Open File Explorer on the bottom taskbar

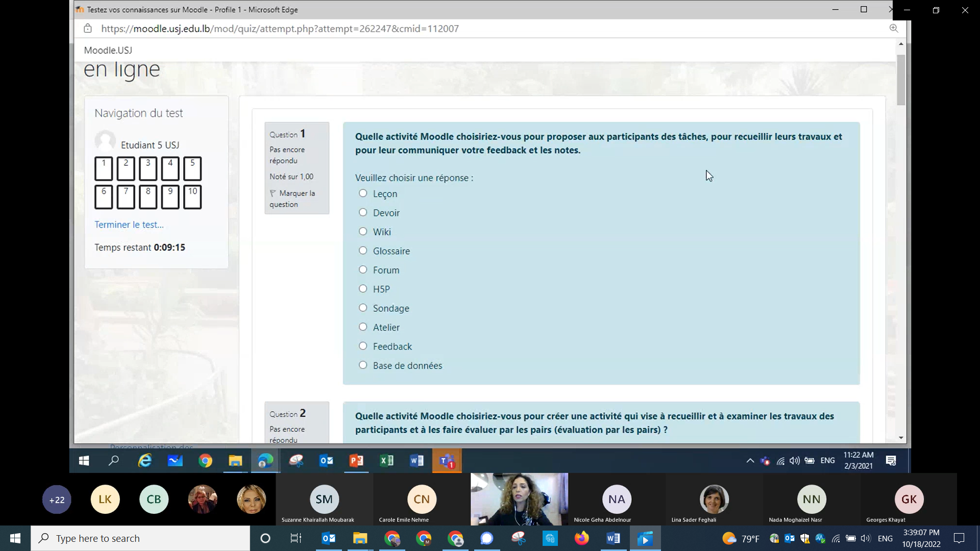pyautogui.click(x=360, y=538)
